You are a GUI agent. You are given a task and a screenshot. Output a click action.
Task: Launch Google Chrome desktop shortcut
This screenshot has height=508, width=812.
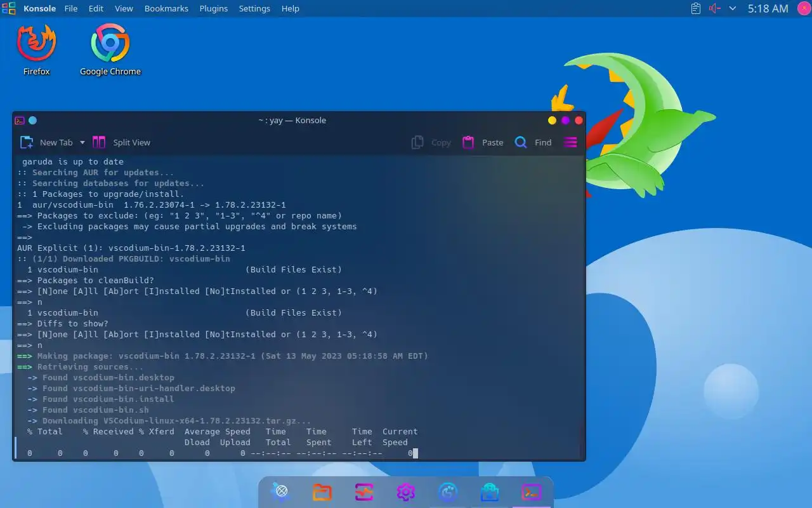[110, 50]
